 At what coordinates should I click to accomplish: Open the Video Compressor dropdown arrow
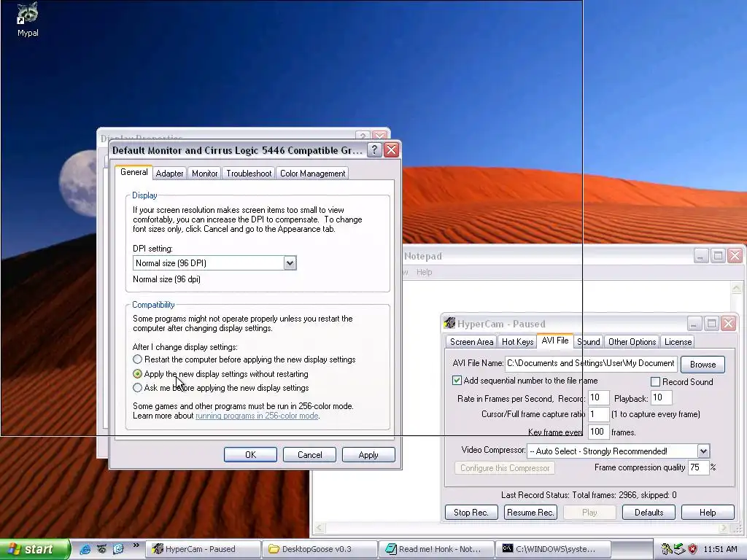(703, 451)
